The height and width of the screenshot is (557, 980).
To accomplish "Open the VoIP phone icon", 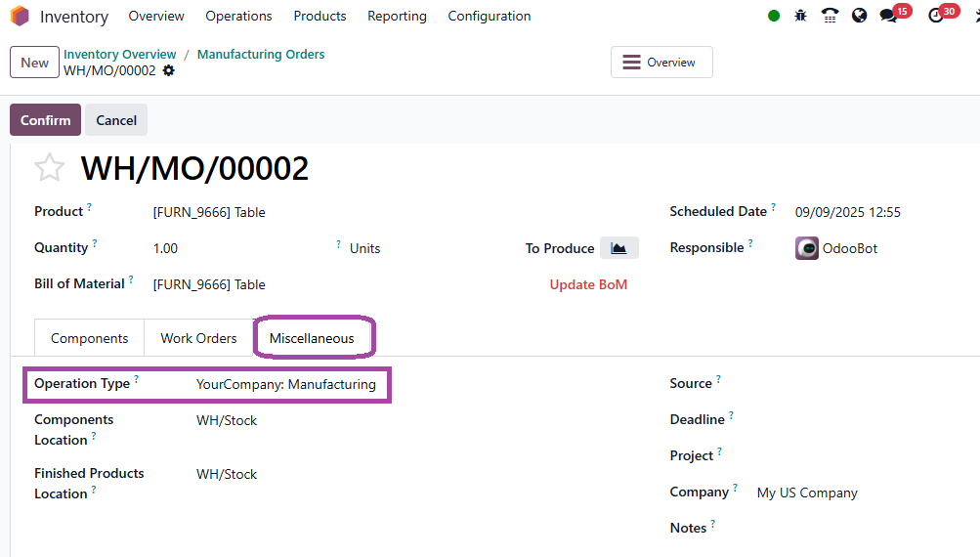I will (830, 16).
